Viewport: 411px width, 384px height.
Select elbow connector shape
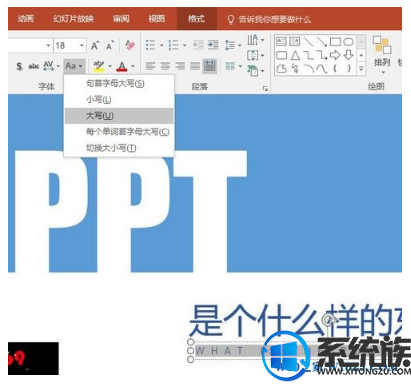point(308,55)
